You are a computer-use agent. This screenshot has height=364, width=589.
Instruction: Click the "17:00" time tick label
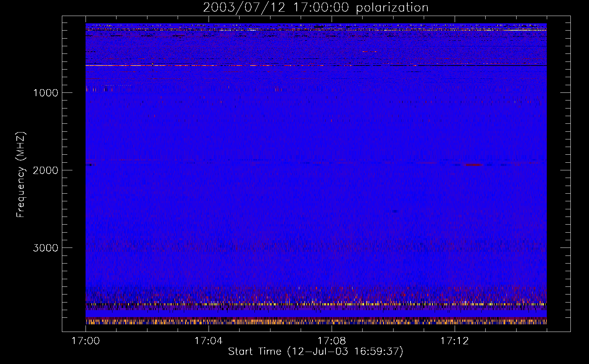[86, 341]
